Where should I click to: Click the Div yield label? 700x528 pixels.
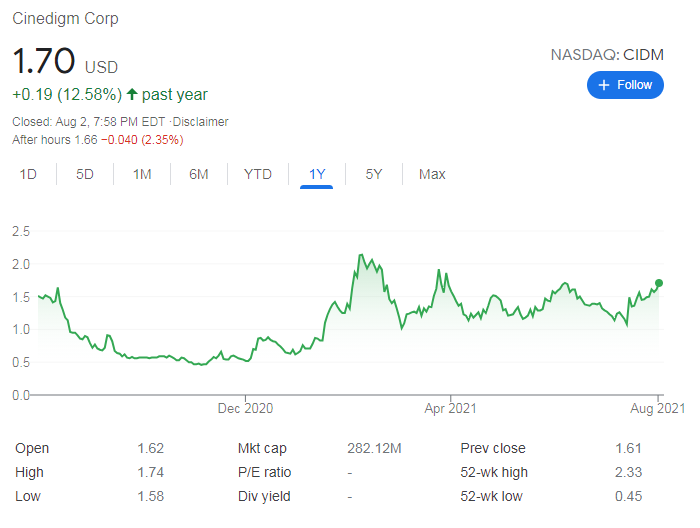264,496
